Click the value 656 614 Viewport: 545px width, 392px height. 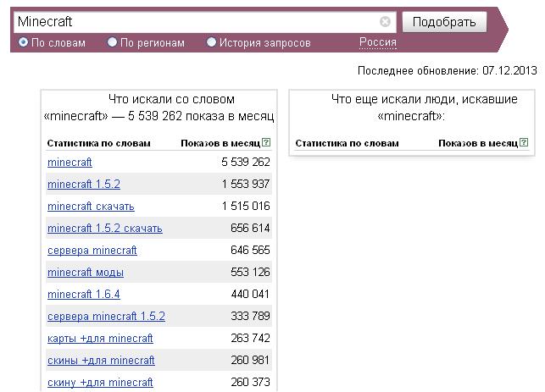[x=250, y=228]
